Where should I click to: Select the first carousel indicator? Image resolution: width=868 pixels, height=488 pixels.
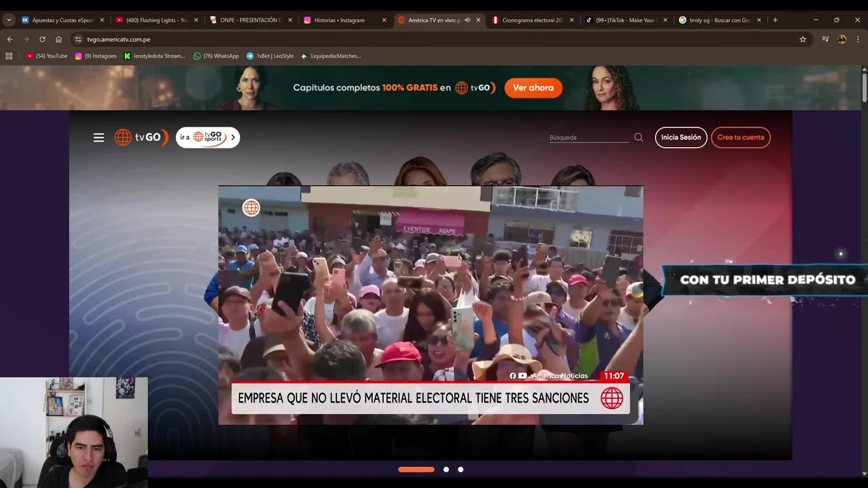click(x=416, y=469)
